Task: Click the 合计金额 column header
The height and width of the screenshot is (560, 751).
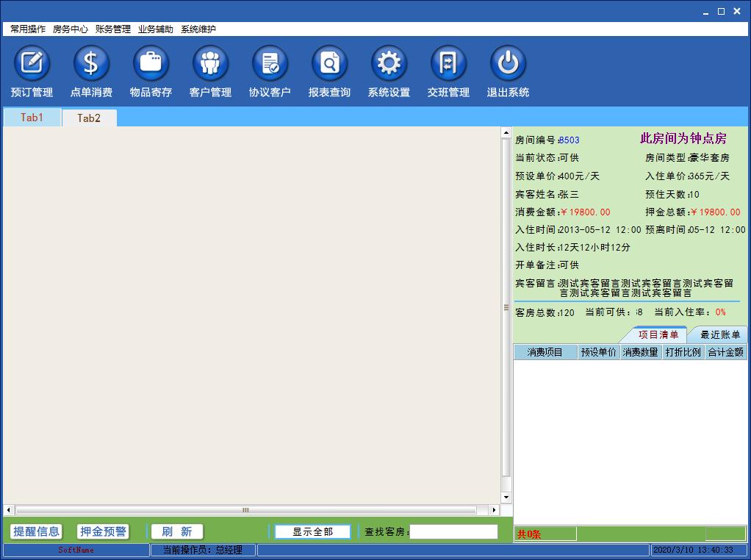Action: [x=725, y=352]
